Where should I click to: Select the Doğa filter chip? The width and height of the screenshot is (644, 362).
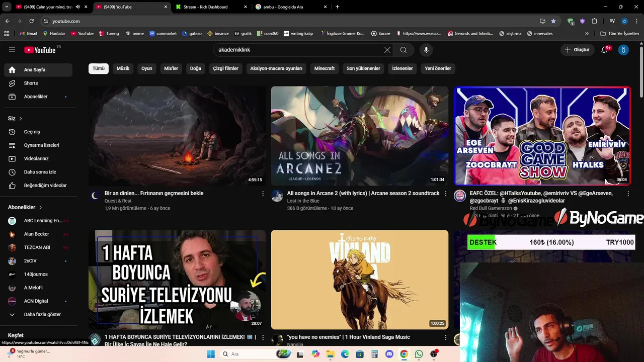196,68
